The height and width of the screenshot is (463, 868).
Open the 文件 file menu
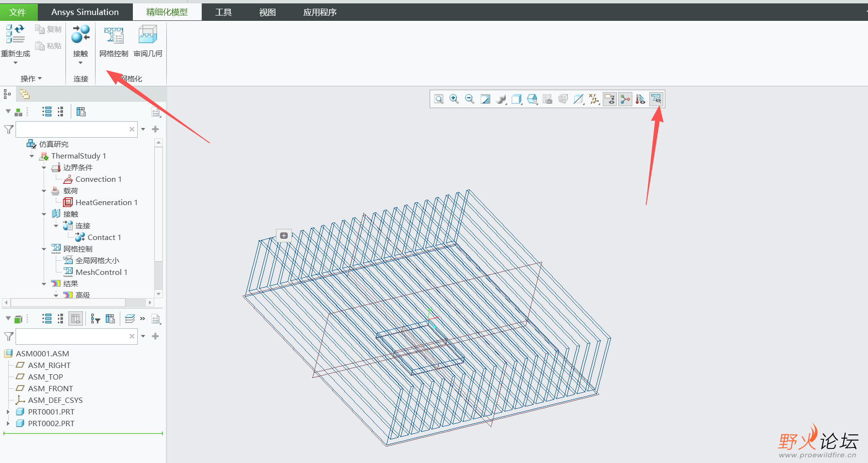pos(17,12)
